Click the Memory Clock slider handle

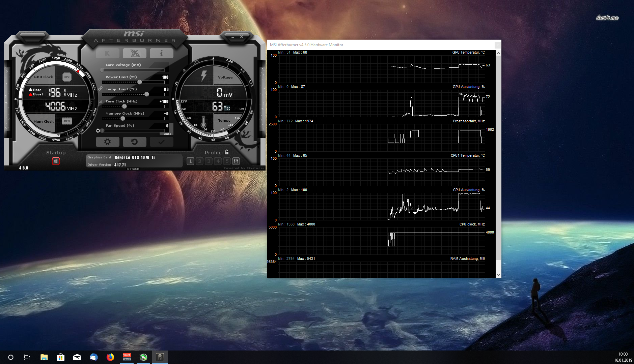123,119
